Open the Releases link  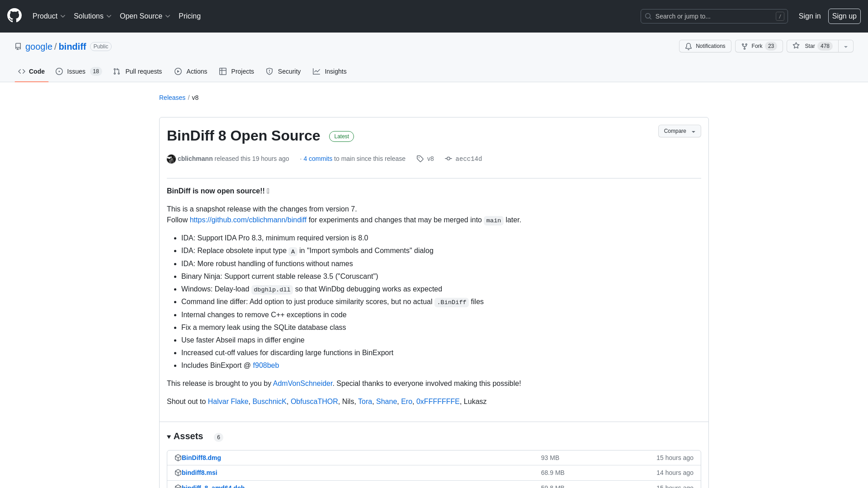[172, 98]
